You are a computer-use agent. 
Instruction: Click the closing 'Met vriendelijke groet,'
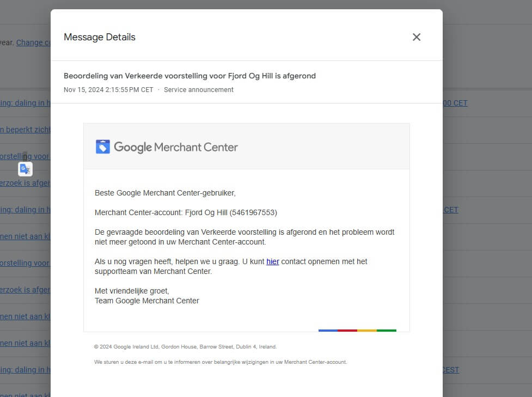pos(132,291)
